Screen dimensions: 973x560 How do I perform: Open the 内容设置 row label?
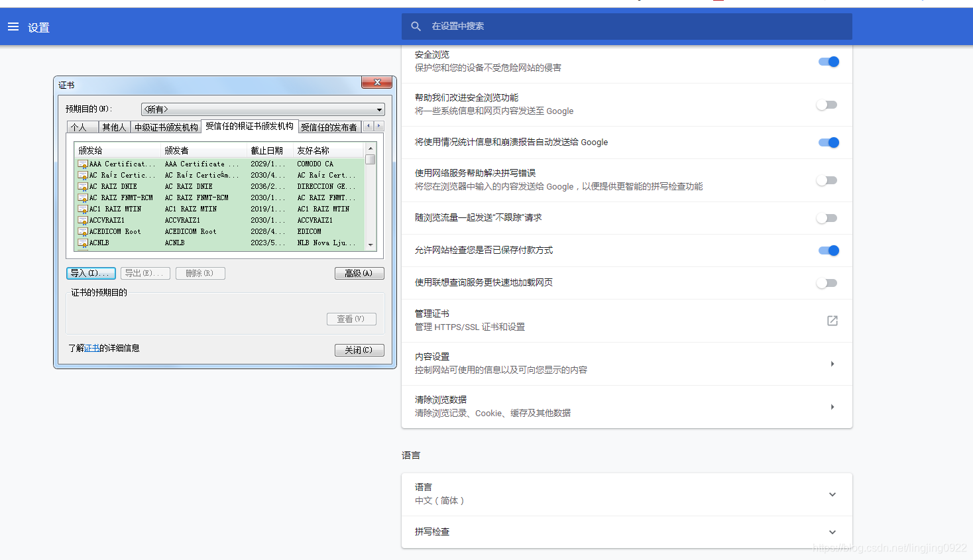[x=432, y=357]
